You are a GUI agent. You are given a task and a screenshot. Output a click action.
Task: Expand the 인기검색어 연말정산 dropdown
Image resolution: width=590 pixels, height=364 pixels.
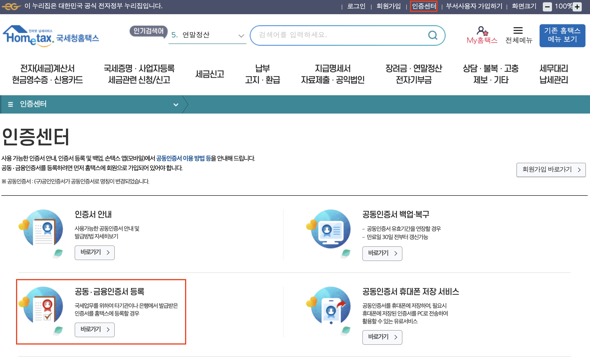point(241,36)
